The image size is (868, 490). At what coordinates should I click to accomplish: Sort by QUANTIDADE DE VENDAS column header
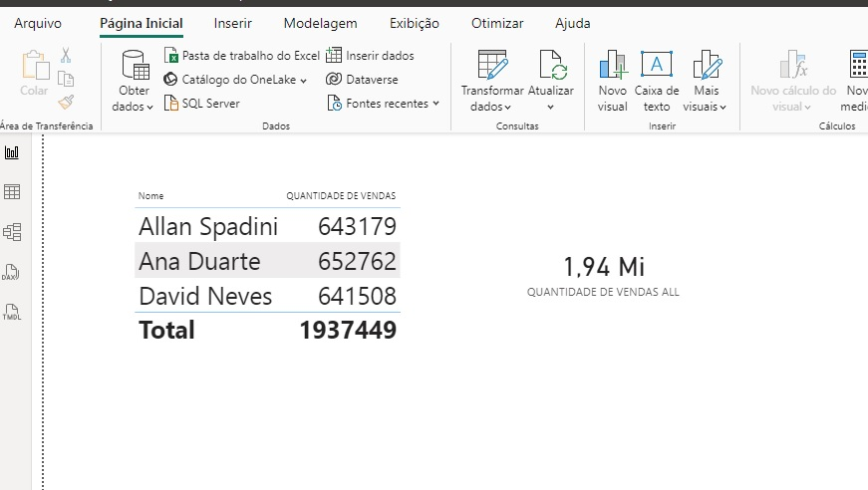coord(341,196)
